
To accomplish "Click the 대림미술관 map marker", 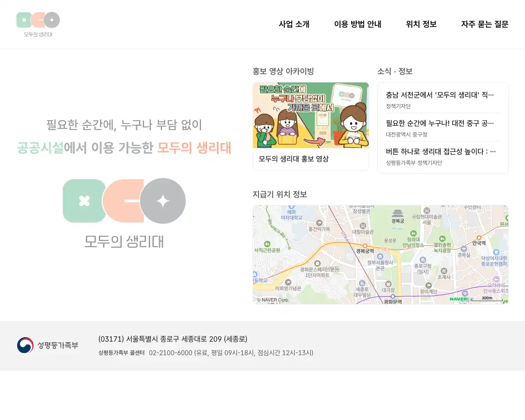I will click(x=363, y=226).
